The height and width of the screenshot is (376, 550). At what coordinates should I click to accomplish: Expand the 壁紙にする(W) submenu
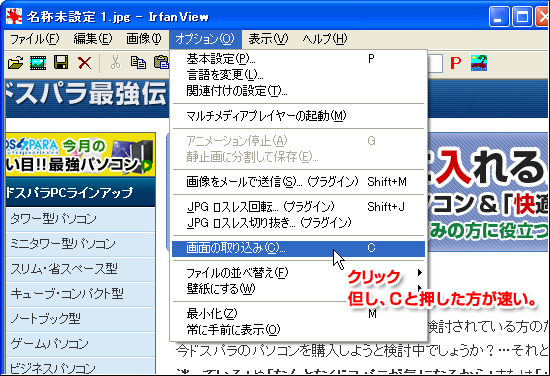pyautogui.click(x=298, y=289)
